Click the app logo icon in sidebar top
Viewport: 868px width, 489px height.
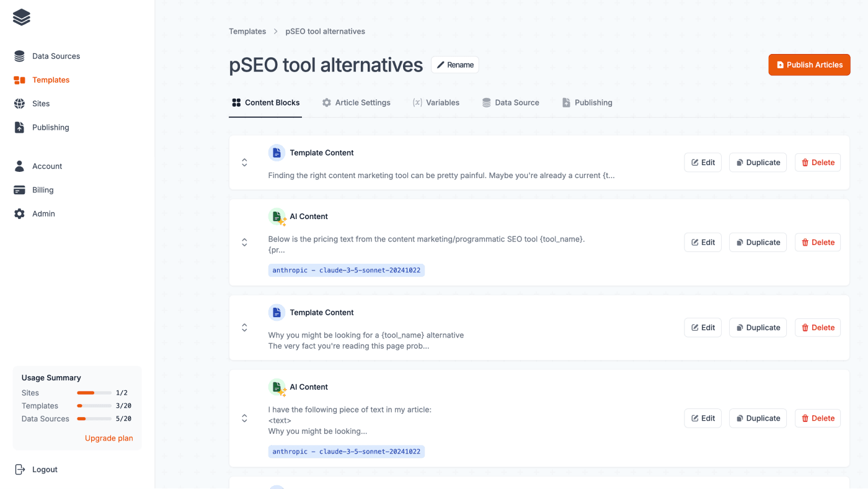21,17
